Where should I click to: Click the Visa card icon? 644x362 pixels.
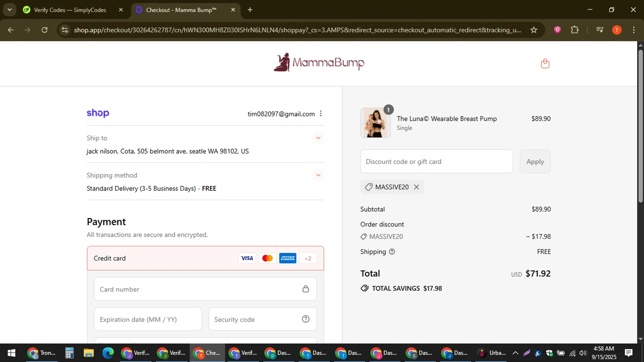(247, 258)
